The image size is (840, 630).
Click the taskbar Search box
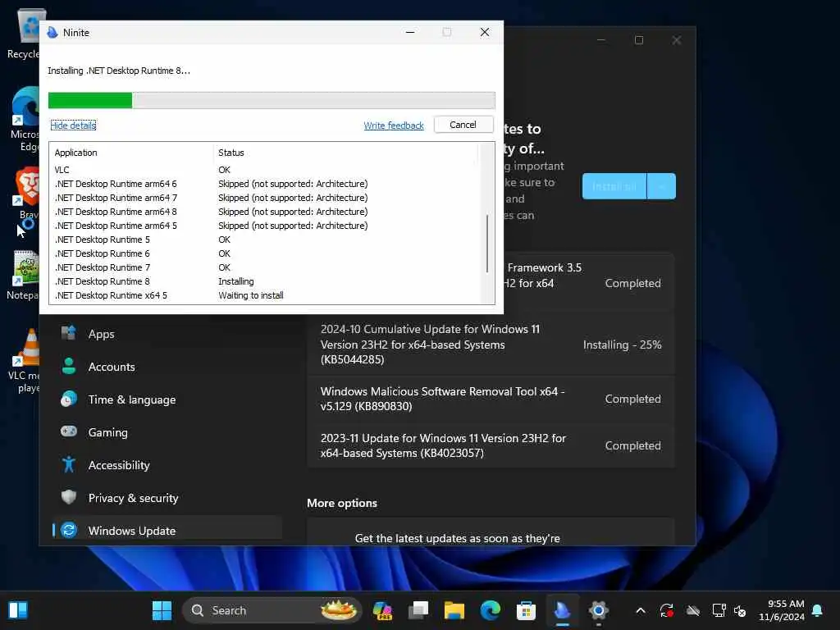[x=272, y=610]
